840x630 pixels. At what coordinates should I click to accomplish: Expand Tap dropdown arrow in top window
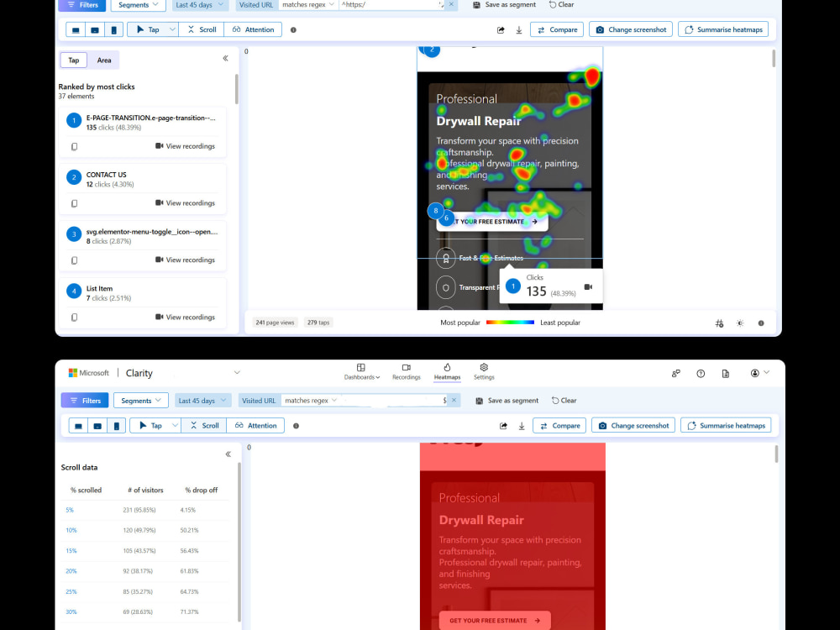[172, 30]
